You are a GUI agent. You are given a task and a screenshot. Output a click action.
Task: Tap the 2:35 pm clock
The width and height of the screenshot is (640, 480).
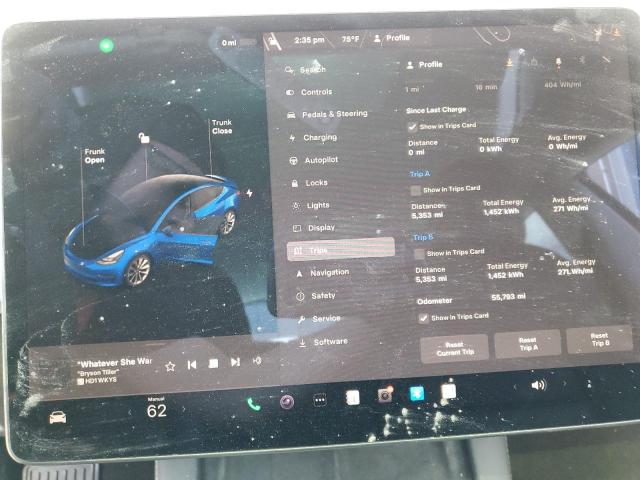tap(309, 40)
